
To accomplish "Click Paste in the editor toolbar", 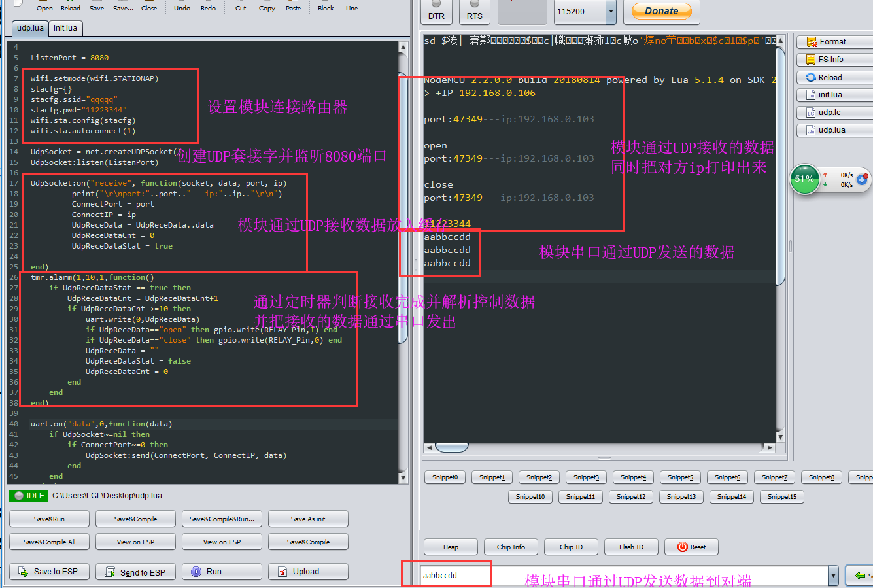I will [294, 8].
